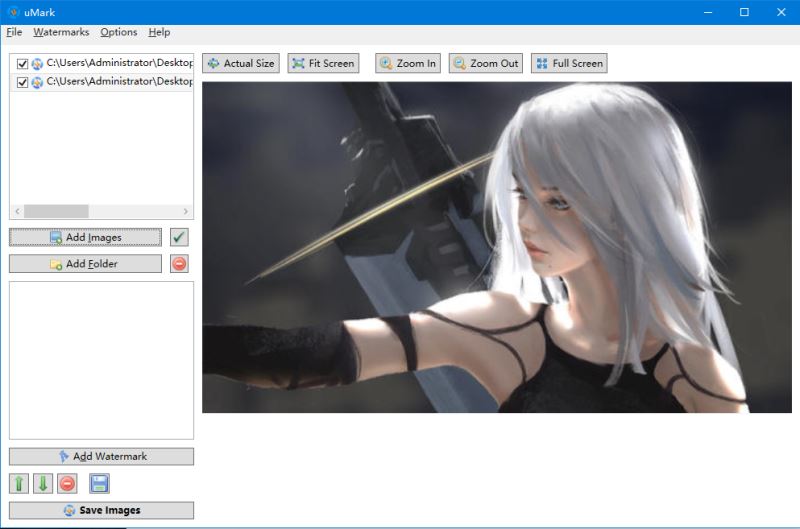The width and height of the screenshot is (800, 529).
Task: Uncheck the second image in the list
Action: tap(22, 82)
